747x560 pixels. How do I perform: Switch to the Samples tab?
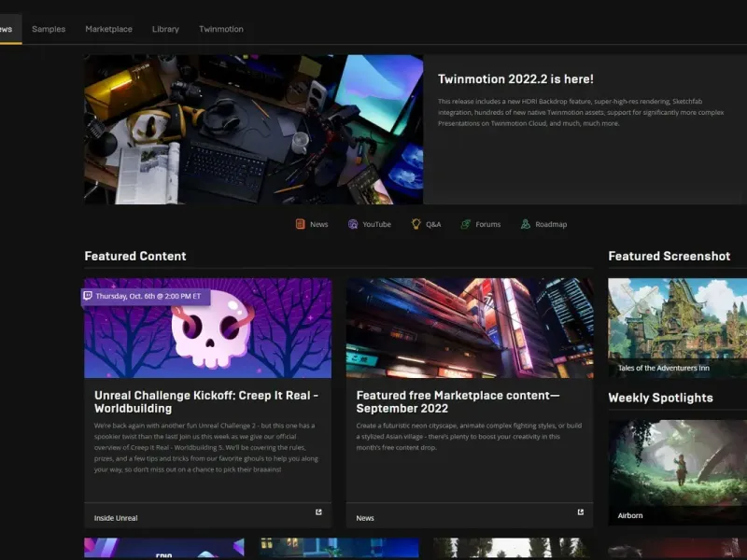tap(49, 29)
